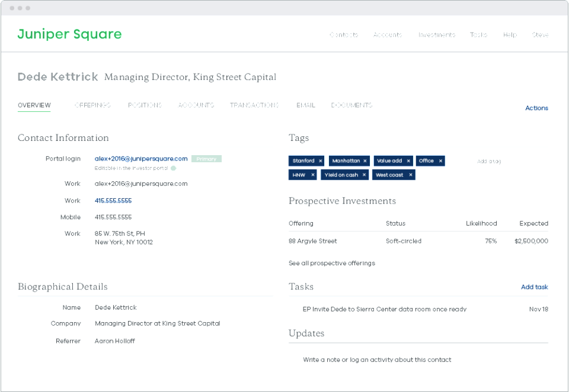
Task: Switch to the Offerings tab
Action: 92,105
